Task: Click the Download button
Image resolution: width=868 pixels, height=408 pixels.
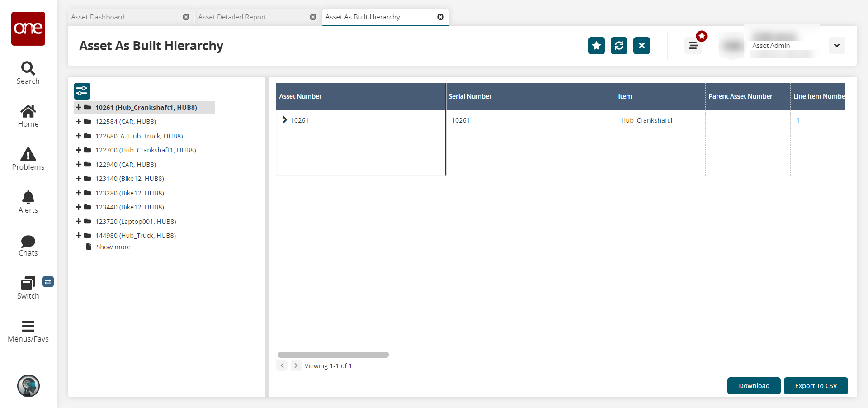Action: [754, 386]
